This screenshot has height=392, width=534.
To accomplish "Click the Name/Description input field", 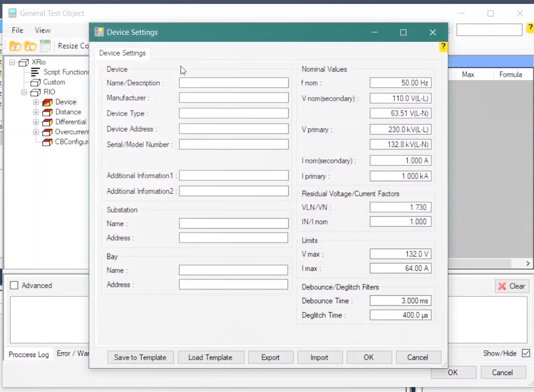I will (233, 83).
